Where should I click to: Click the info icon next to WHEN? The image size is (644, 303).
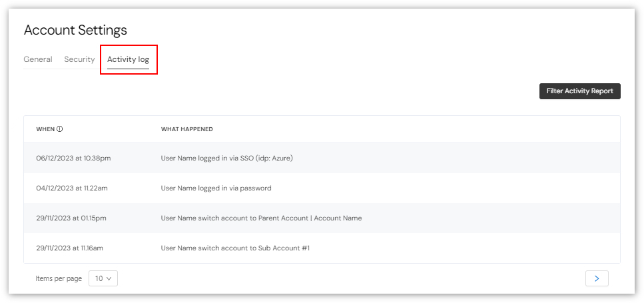click(x=59, y=129)
